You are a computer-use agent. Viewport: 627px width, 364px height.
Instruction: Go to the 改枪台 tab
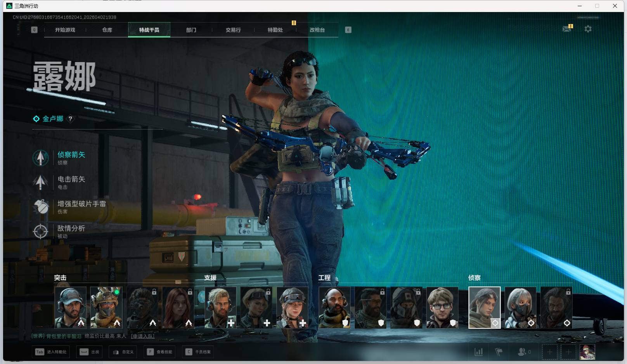[317, 30]
